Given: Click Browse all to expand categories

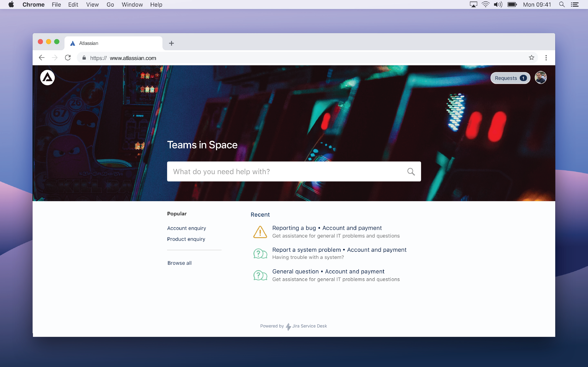Looking at the screenshot, I should (179, 263).
